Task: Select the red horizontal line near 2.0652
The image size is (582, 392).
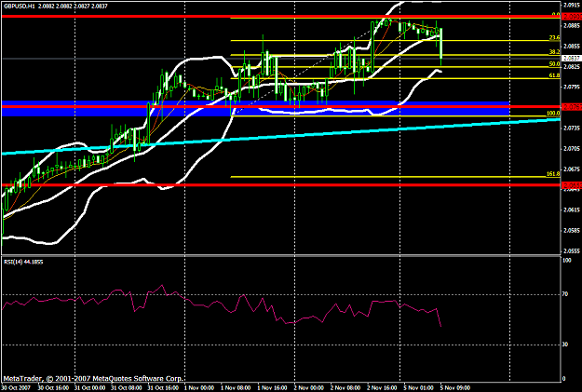Action: [280, 185]
